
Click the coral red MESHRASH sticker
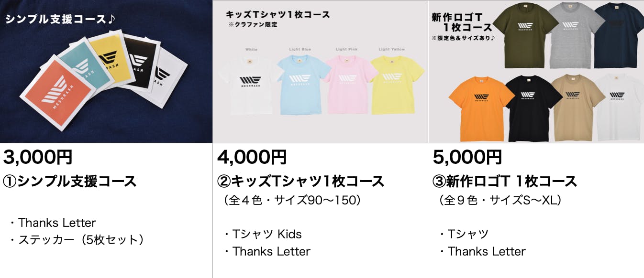click(53, 96)
